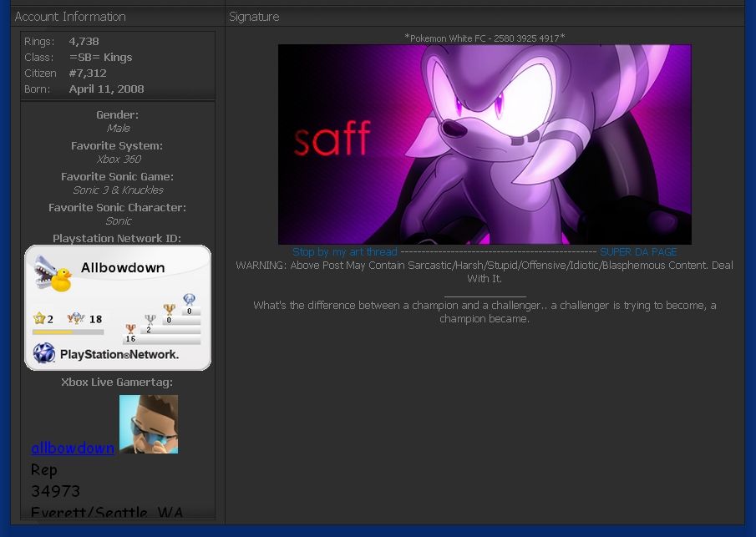Screen dimensions: 756x537
Task: Open the SUPER DA PAGE link
Action: [638, 251]
